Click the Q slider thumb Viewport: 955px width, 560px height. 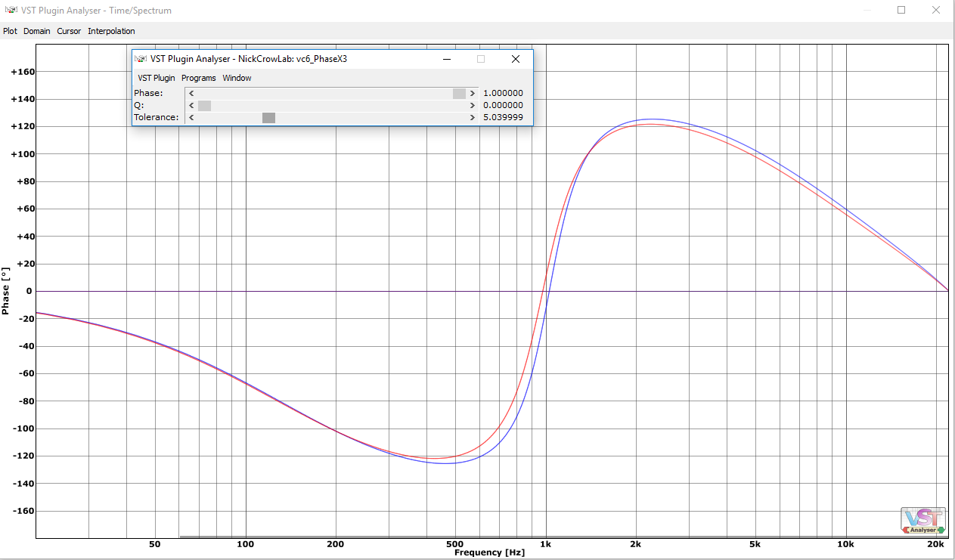coord(204,106)
